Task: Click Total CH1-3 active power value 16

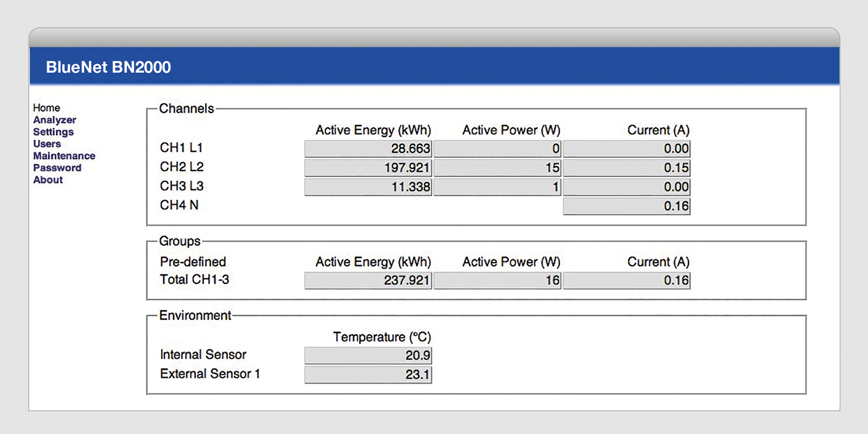Action: [x=497, y=280]
